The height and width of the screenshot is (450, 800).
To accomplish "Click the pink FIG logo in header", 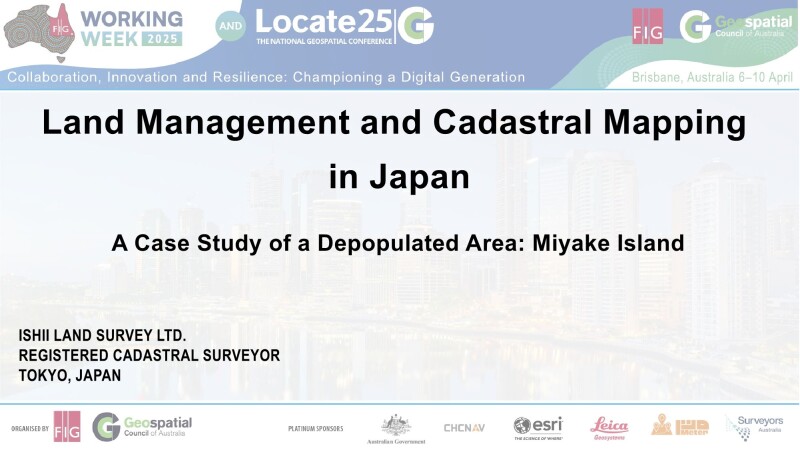I will tap(648, 27).
